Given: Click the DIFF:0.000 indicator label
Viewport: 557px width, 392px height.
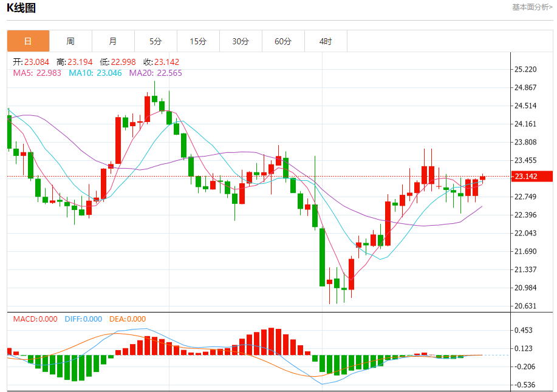Looking at the screenshot, I should tap(83, 319).
